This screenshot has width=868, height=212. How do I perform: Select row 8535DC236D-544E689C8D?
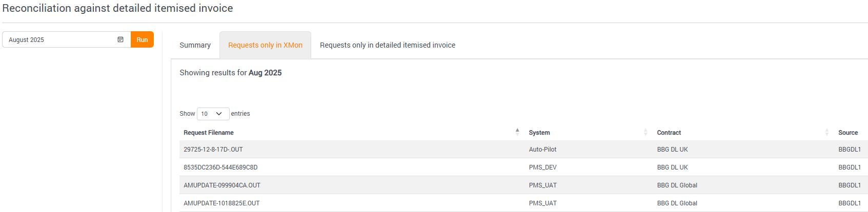(x=220, y=167)
